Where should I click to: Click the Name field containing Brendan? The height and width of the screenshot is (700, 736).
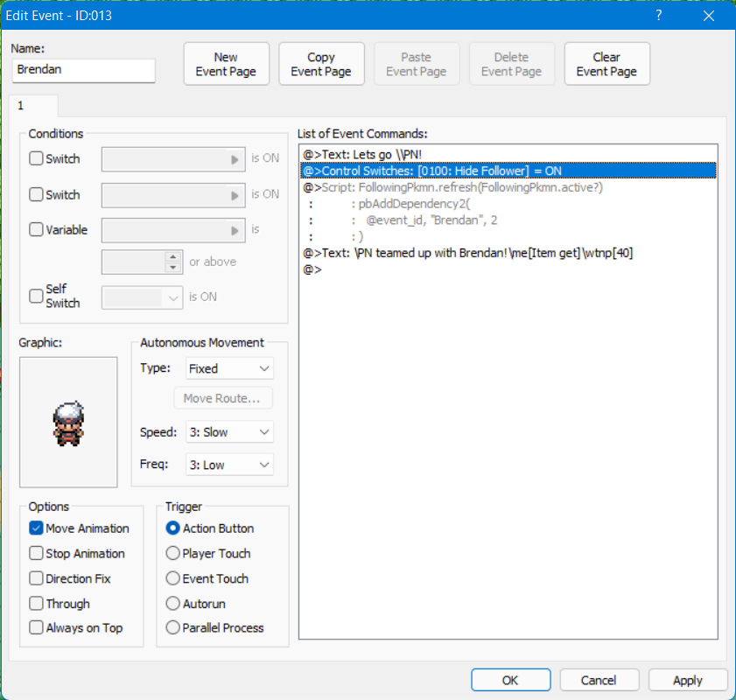tap(83, 71)
